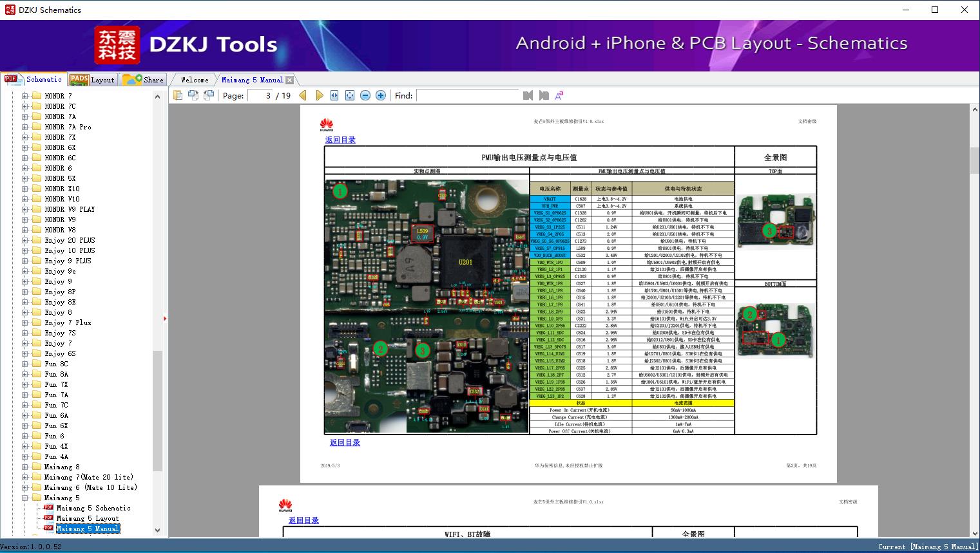980x553 pixels.
Task: Toggle match case search option icon
Action: point(559,95)
